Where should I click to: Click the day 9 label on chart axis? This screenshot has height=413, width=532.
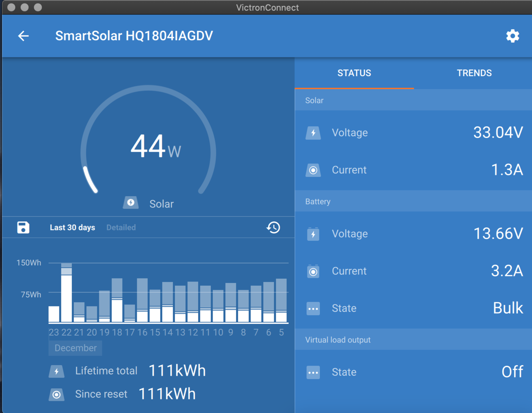pos(231,332)
